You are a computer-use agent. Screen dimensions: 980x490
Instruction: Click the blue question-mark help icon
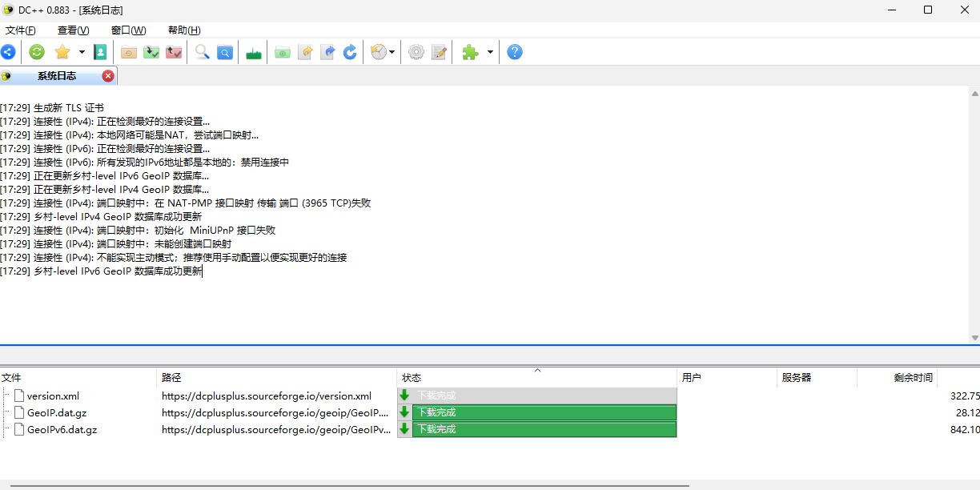click(x=515, y=52)
